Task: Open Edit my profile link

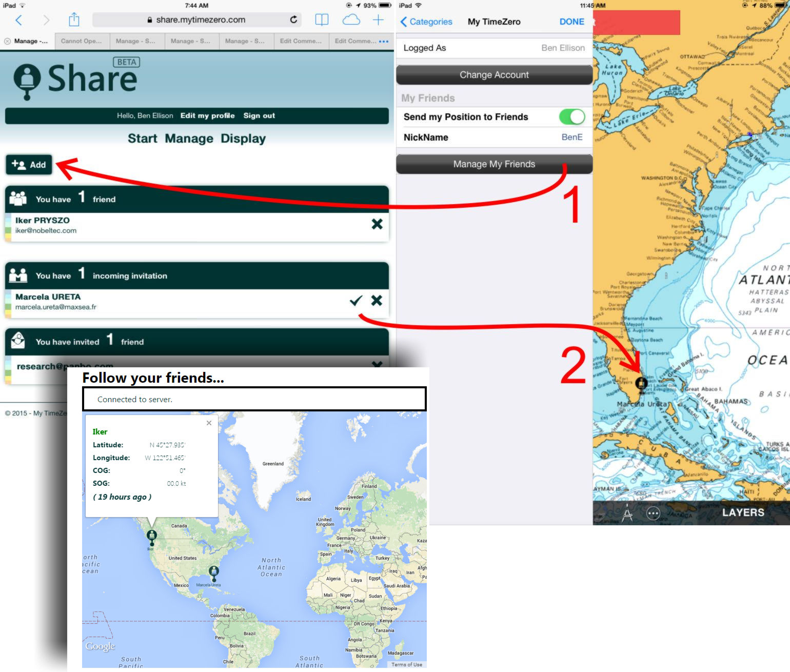Action: pos(207,115)
